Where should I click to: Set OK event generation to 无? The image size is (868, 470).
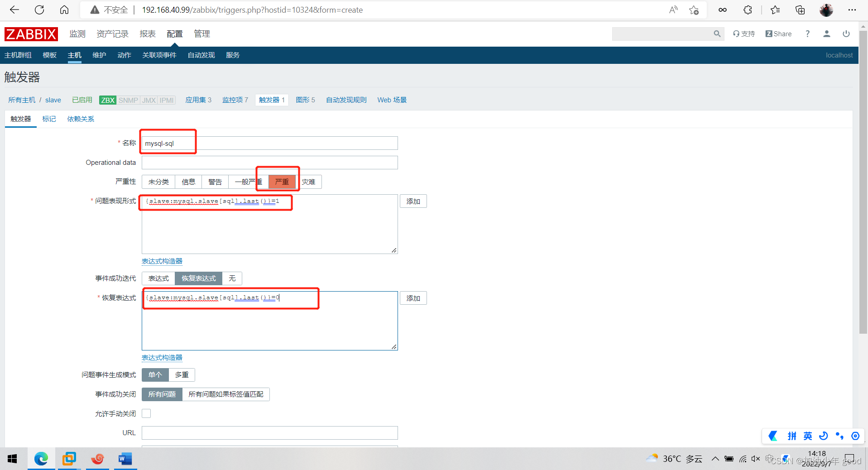[x=232, y=278]
